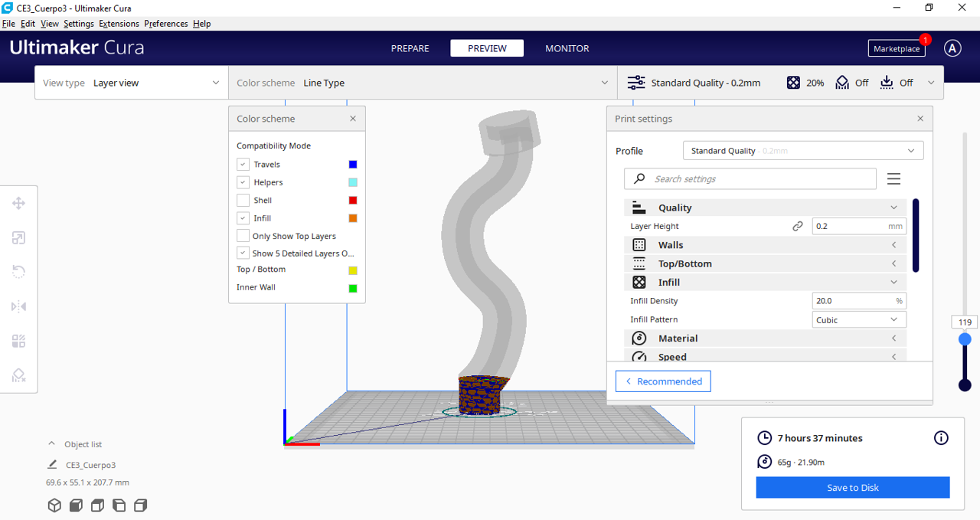This screenshot has height=520, width=980.
Task: Click the 3D perspective view cube icon
Action: [x=54, y=505]
